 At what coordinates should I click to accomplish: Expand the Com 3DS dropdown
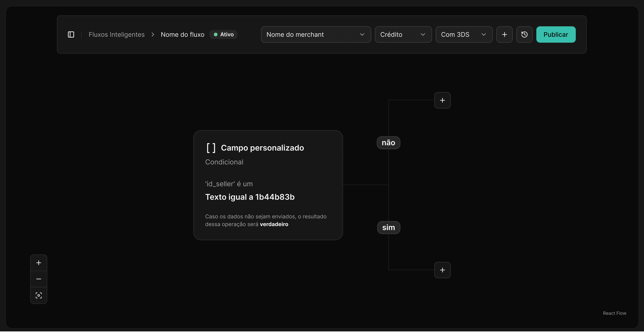coord(464,34)
